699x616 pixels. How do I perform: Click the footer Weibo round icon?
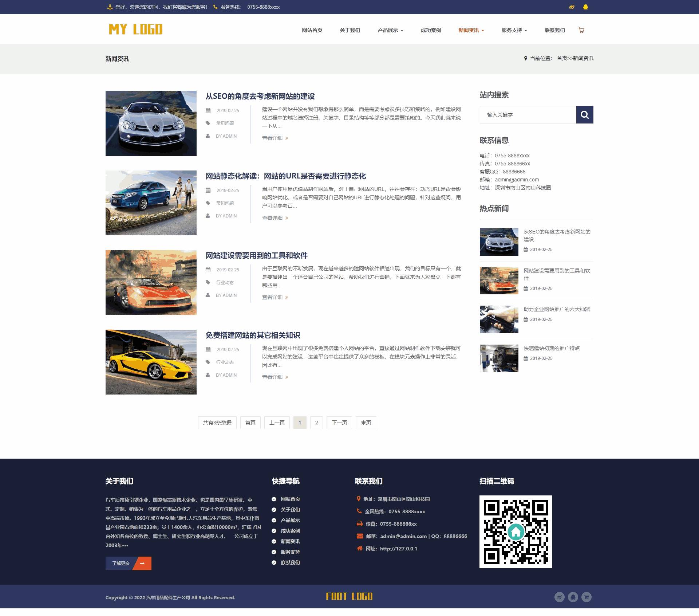(x=559, y=597)
